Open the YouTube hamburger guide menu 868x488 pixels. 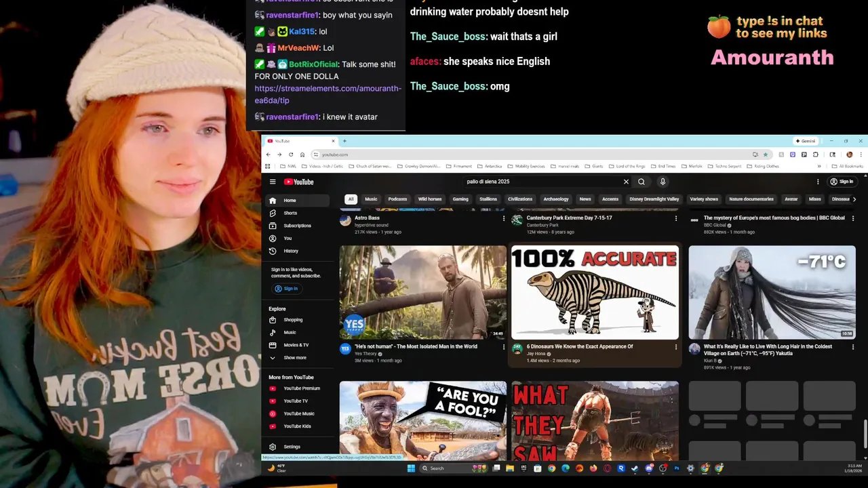pos(273,182)
